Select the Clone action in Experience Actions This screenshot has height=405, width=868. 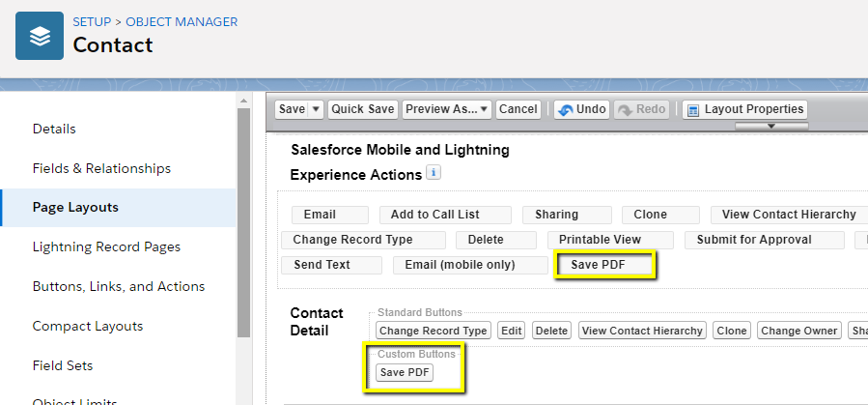660,215
